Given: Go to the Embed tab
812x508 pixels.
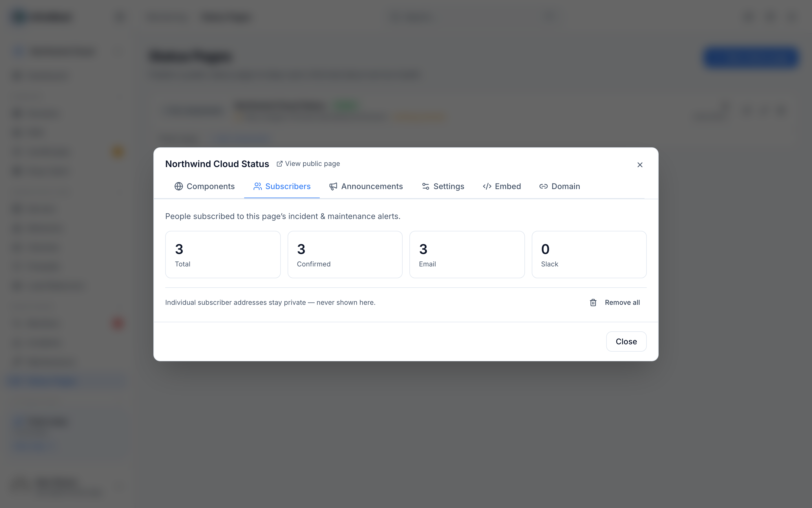Looking at the screenshot, I should 502,187.
